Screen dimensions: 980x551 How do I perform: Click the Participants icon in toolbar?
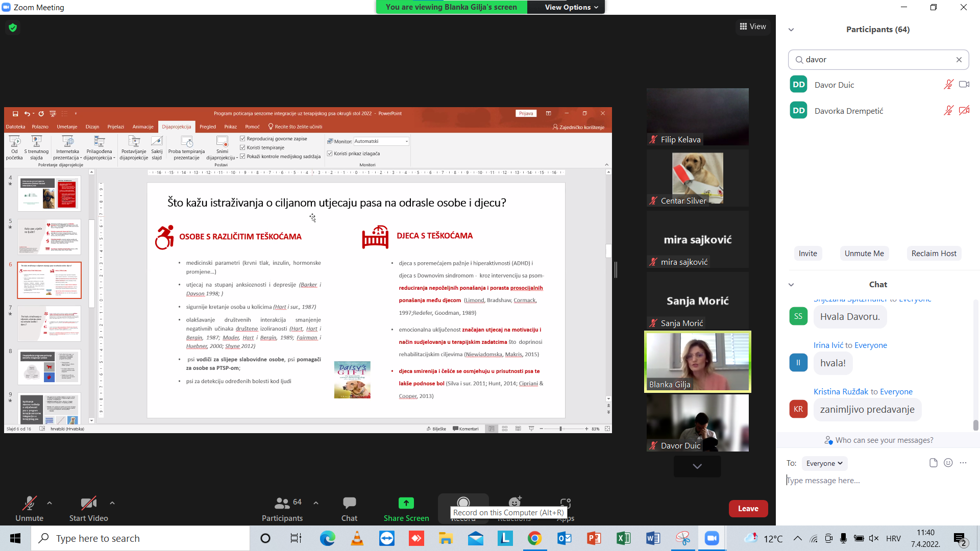tap(282, 504)
